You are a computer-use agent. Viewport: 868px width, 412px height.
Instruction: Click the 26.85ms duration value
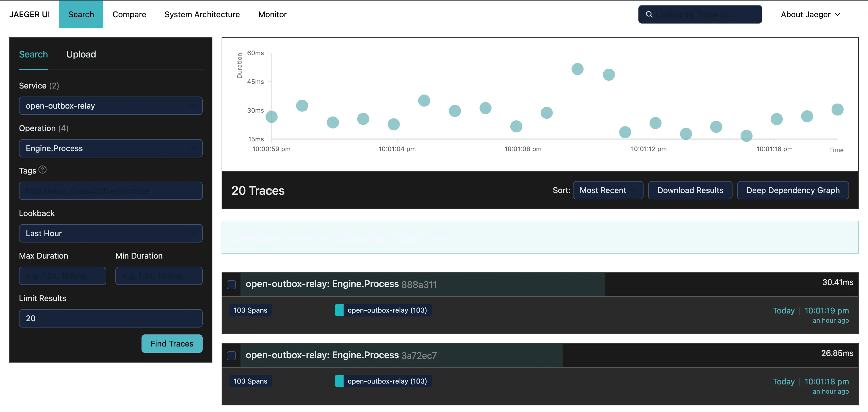point(837,353)
